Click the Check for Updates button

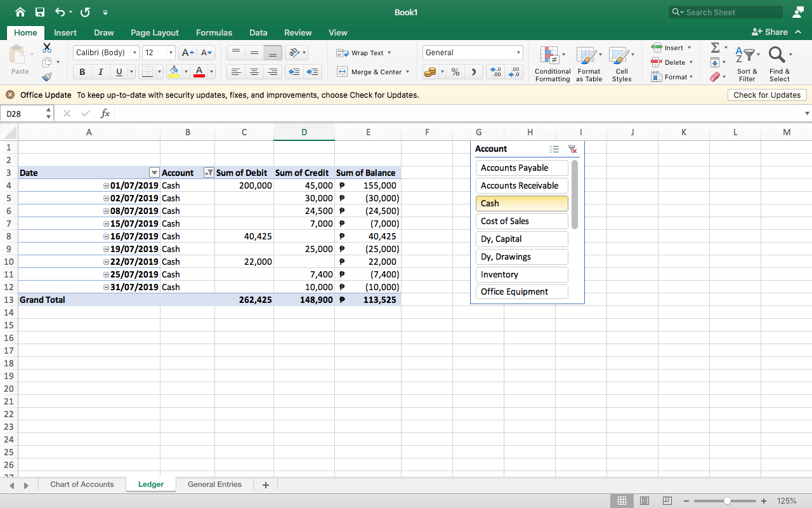tap(767, 95)
